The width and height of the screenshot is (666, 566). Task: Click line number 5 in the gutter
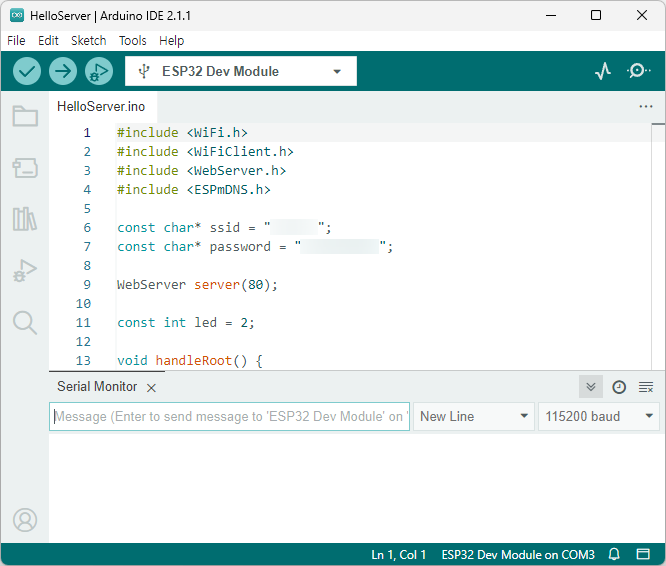[x=87, y=208]
